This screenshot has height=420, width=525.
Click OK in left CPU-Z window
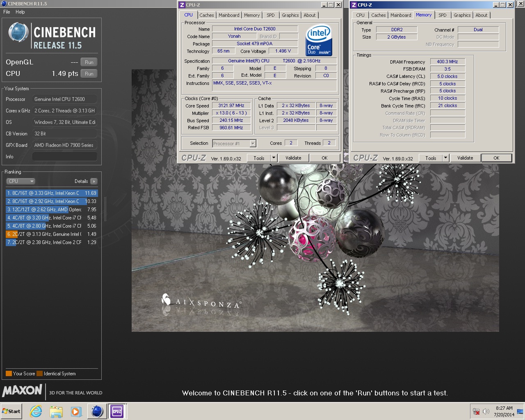(x=324, y=158)
